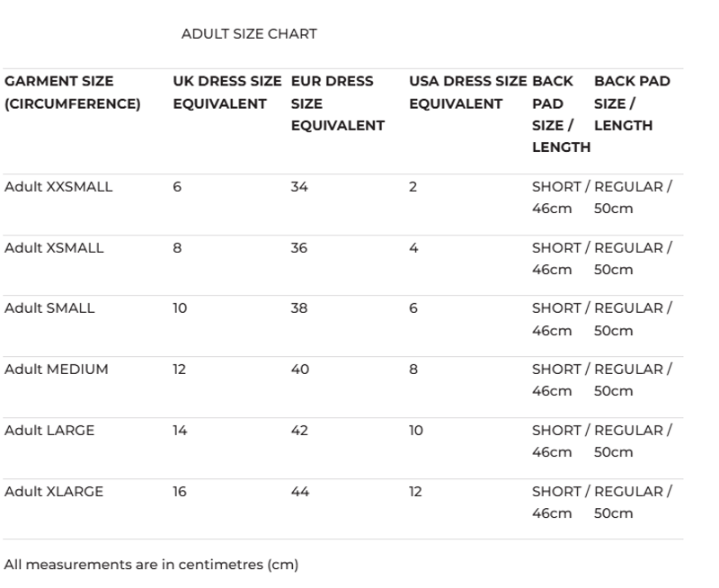Click EUR size 42 in LARGE row

tap(299, 431)
